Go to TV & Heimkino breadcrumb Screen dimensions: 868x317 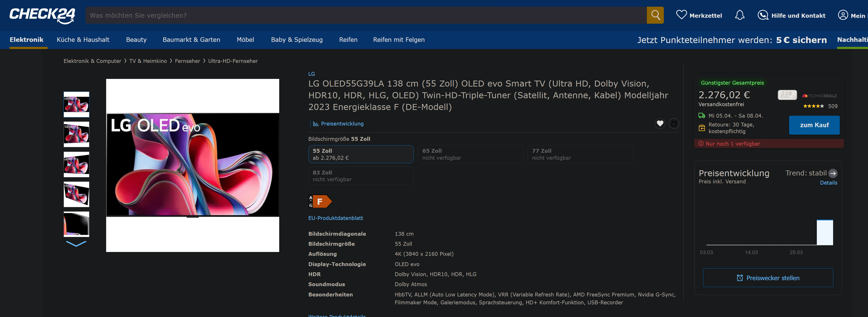coord(148,61)
